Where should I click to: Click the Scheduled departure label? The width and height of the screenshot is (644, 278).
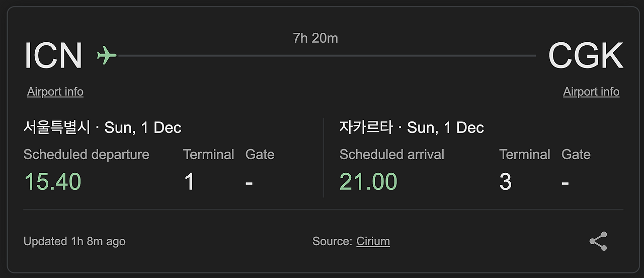(86, 155)
